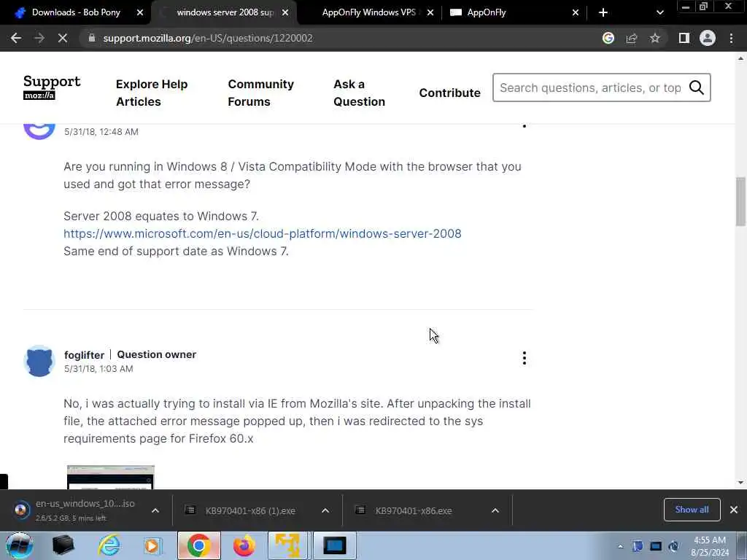Bookmark this page with the star icon
Image resolution: width=747 pixels, height=560 pixels.
point(655,38)
